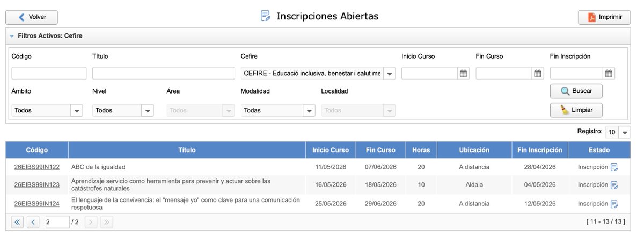Click the 'Aldaia' location cell
Image resolution: width=644 pixels, height=236 pixels.
(474, 185)
